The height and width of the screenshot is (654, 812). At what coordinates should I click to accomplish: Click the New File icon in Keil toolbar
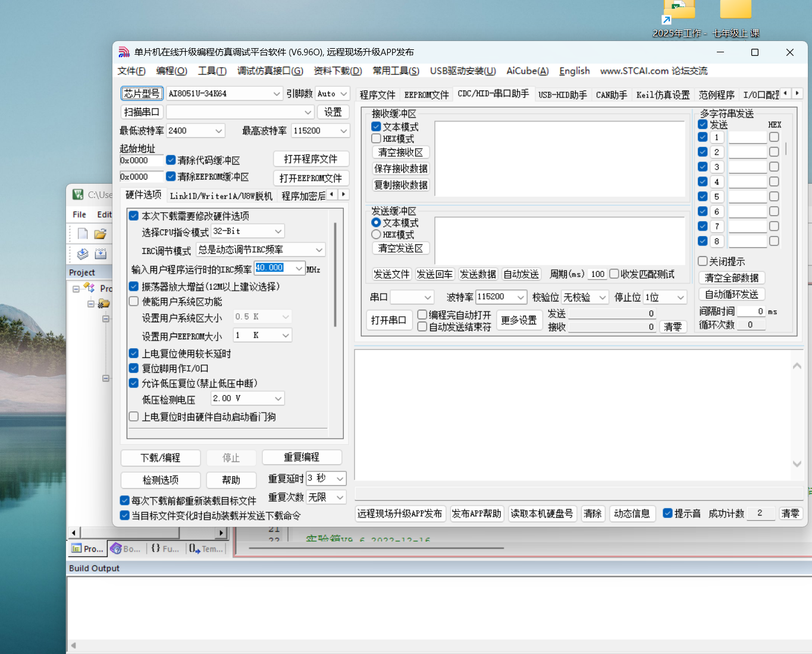[x=82, y=233]
